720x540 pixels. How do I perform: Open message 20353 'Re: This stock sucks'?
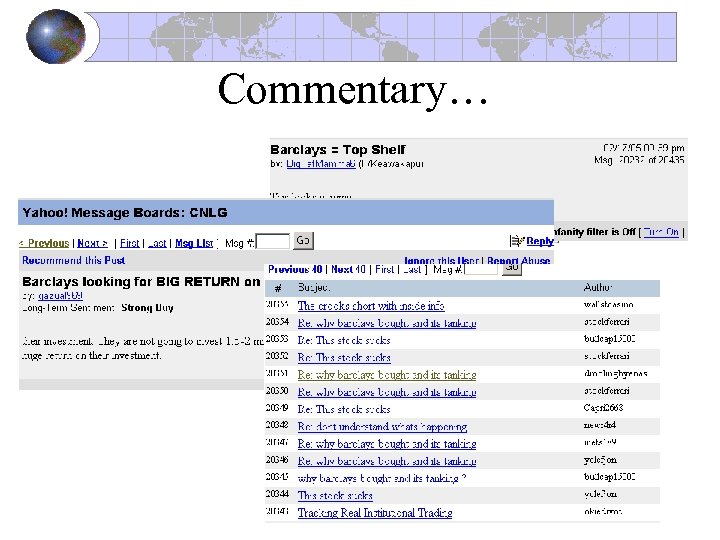[x=344, y=340]
